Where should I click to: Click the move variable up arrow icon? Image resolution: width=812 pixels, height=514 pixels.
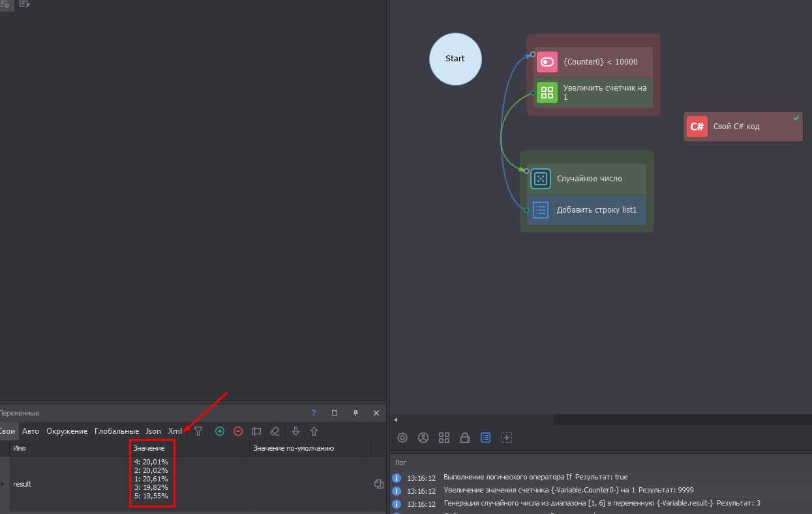click(314, 431)
